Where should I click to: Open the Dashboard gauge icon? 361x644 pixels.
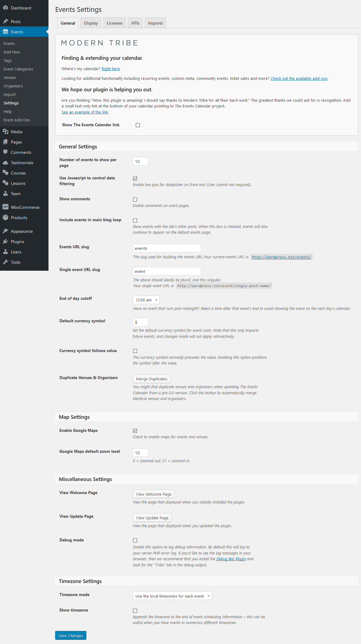coord(5,8)
